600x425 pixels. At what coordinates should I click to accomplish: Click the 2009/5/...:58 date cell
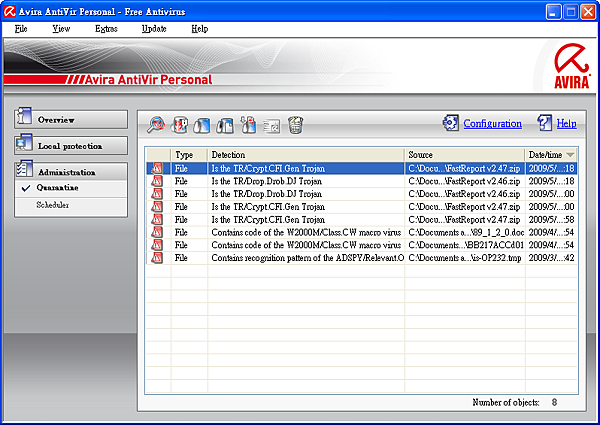point(551,220)
